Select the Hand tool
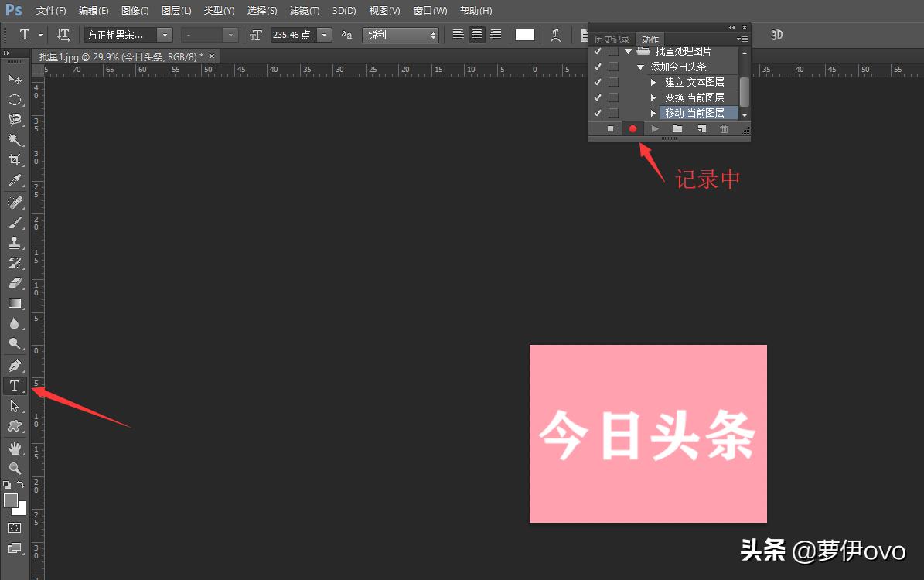Screen dimensions: 924x580 point(14,447)
